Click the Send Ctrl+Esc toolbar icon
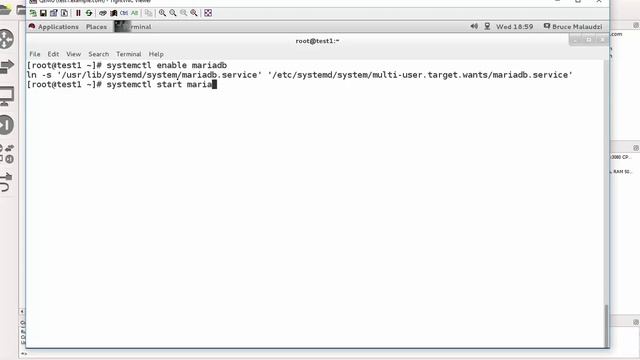 point(113,13)
